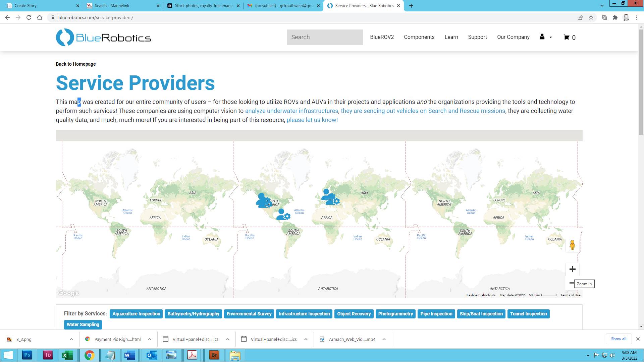
Task: Click Back to Homepage link
Action: 76,64
